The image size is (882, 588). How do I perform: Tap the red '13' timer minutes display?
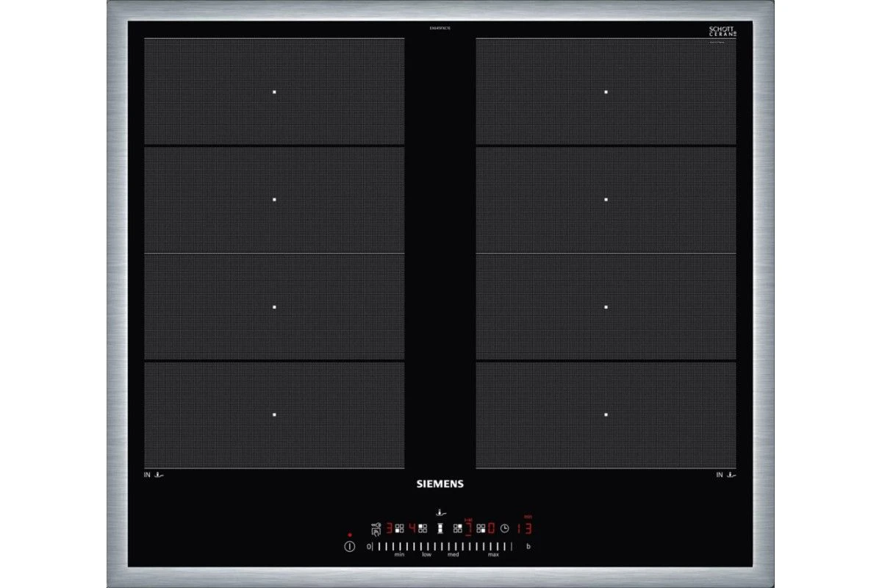tap(523, 528)
